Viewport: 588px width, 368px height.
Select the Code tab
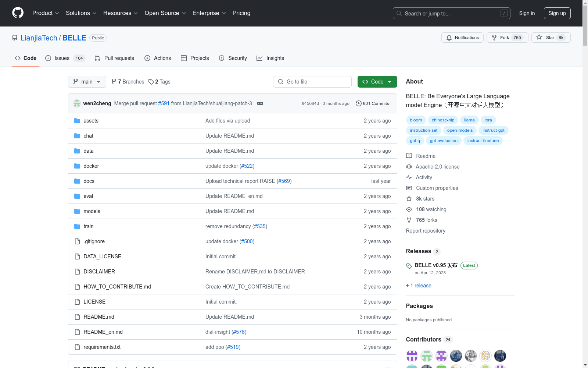(25, 58)
